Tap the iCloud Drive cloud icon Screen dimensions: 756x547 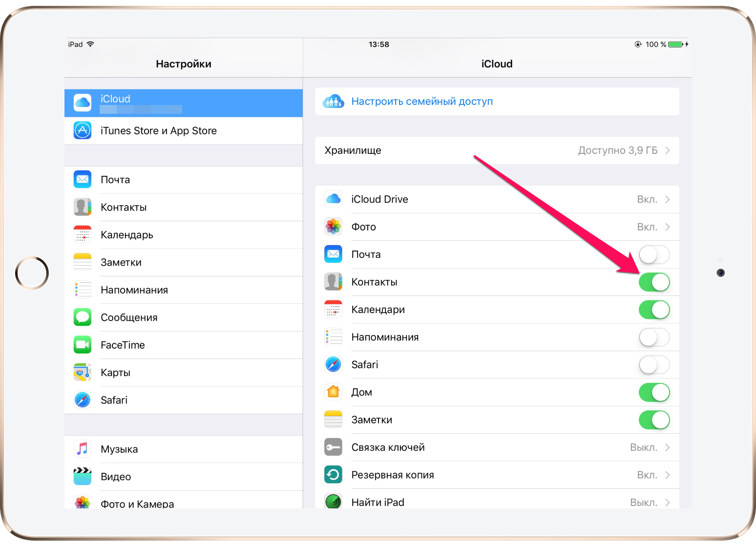click(333, 199)
